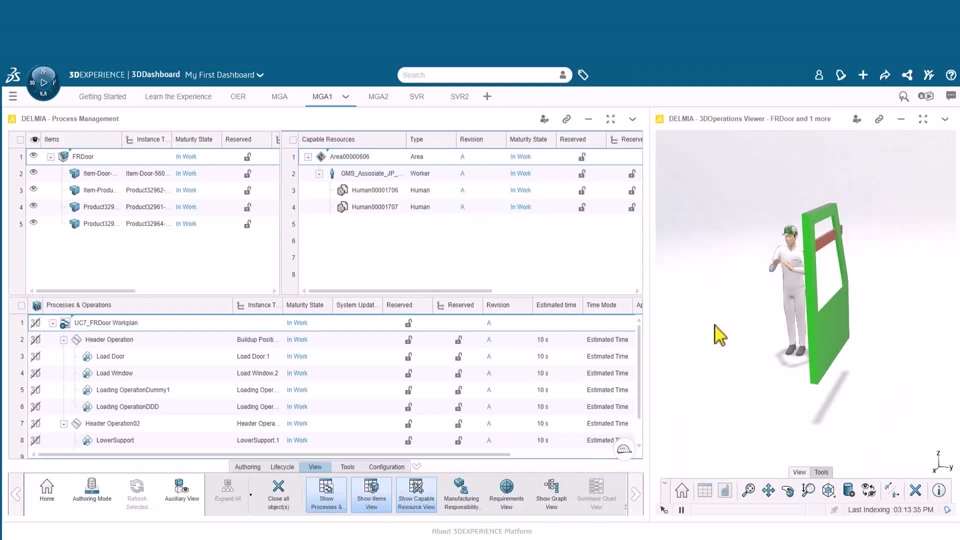Switch to the MGA2 dashboard tab
Viewport: 960px width, 540px height.
point(378,97)
